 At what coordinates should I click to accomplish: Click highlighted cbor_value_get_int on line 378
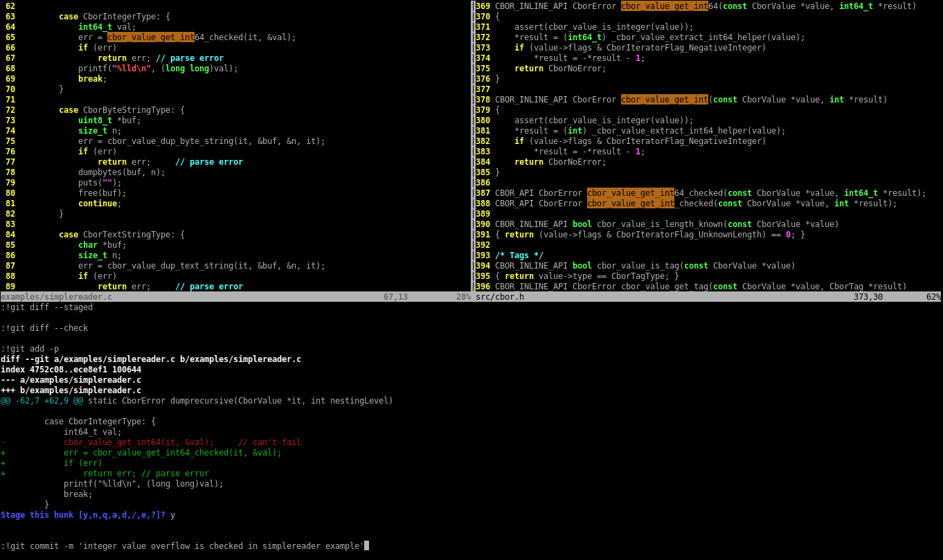[665, 100]
